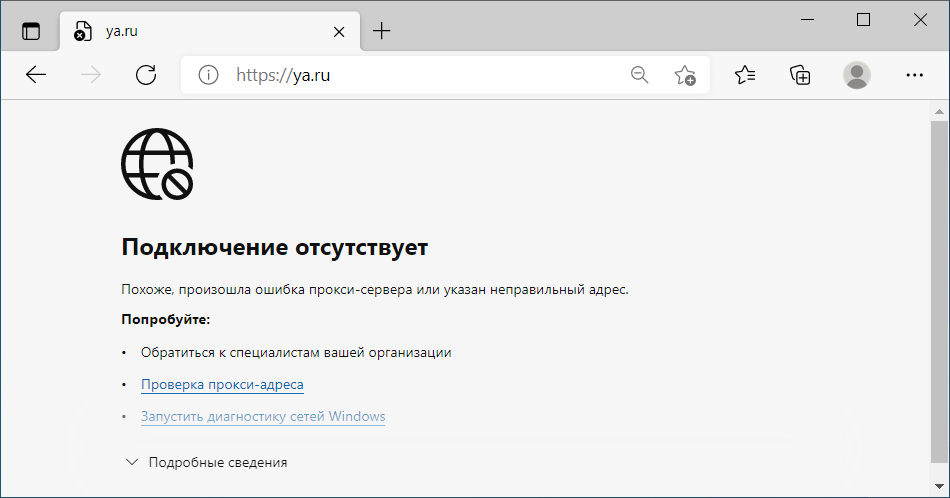
Task: Add this page to favorites
Action: tap(685, 75)
